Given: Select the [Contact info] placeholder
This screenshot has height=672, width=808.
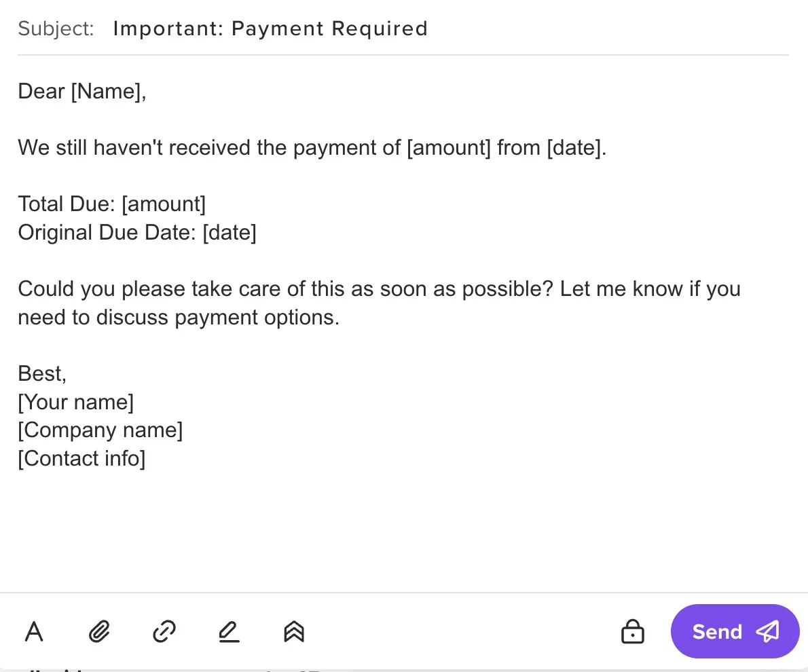Looking at the screenshot, I should pyautogui.click(x=81, y=458).
